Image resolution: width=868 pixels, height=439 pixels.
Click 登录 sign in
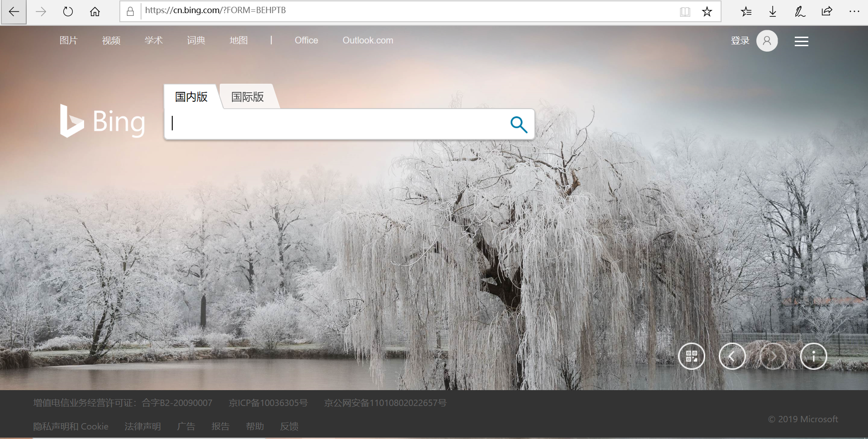pos(740,41)
